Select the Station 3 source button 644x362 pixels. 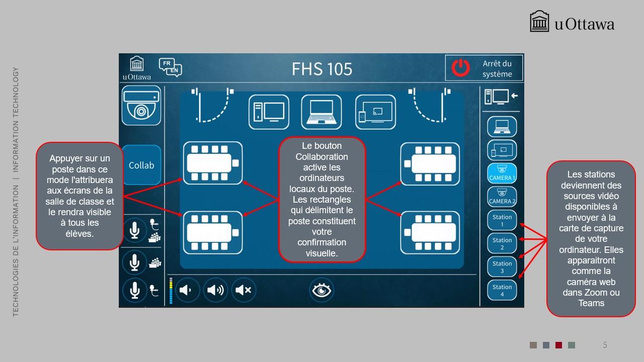click(502, 267)
